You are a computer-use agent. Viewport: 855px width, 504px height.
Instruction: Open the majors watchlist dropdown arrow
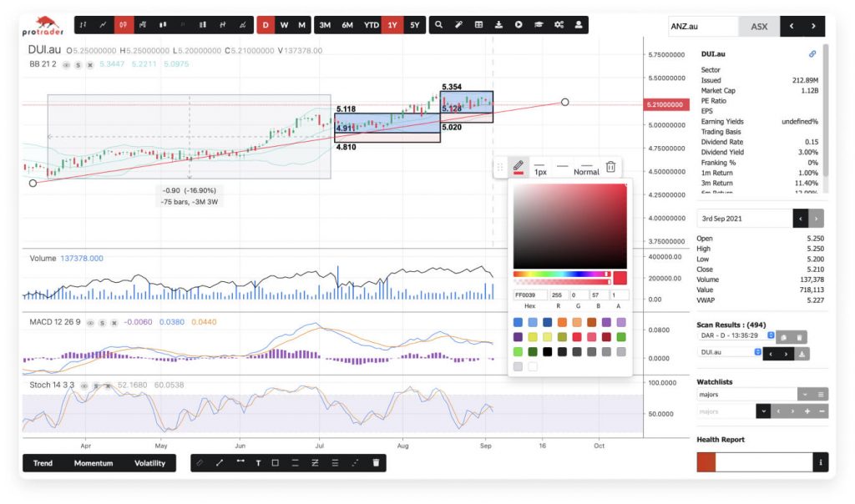804,394
